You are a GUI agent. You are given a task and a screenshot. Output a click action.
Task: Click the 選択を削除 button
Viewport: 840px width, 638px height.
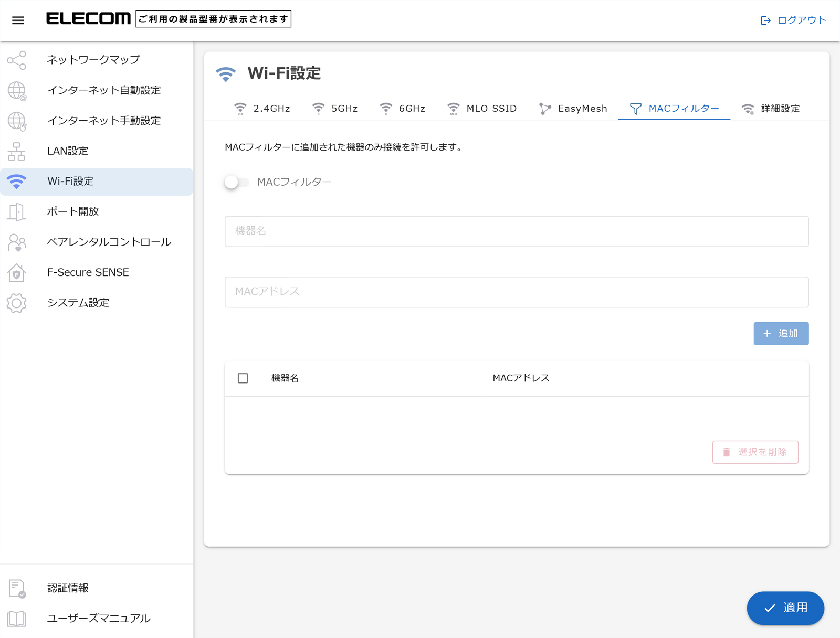[755, 452]
